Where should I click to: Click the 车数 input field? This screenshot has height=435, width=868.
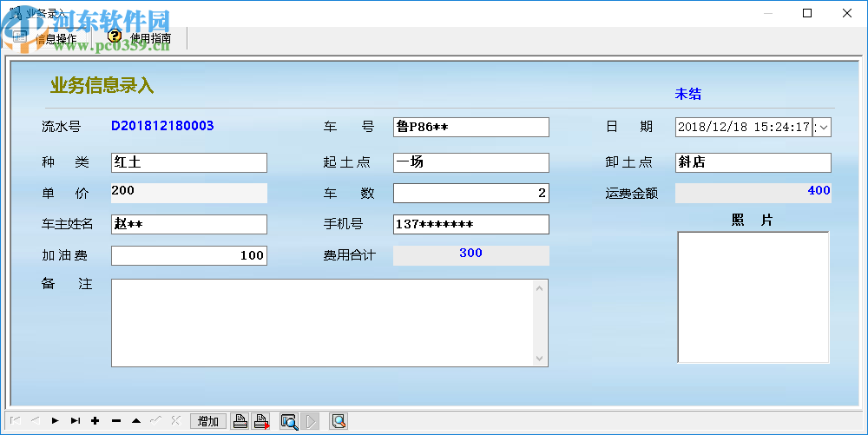point(471,193)
